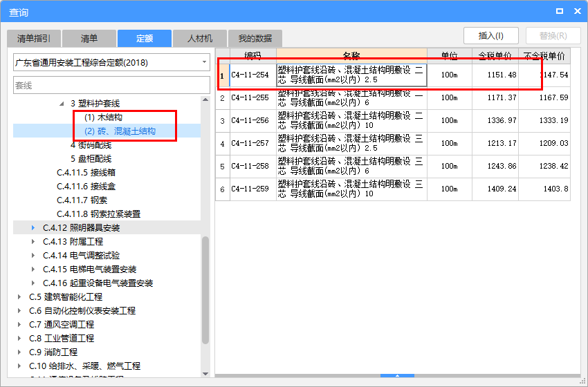Expand the C.7 通风空调工程 node
This screenshot has width=588, height=387.
19,324
